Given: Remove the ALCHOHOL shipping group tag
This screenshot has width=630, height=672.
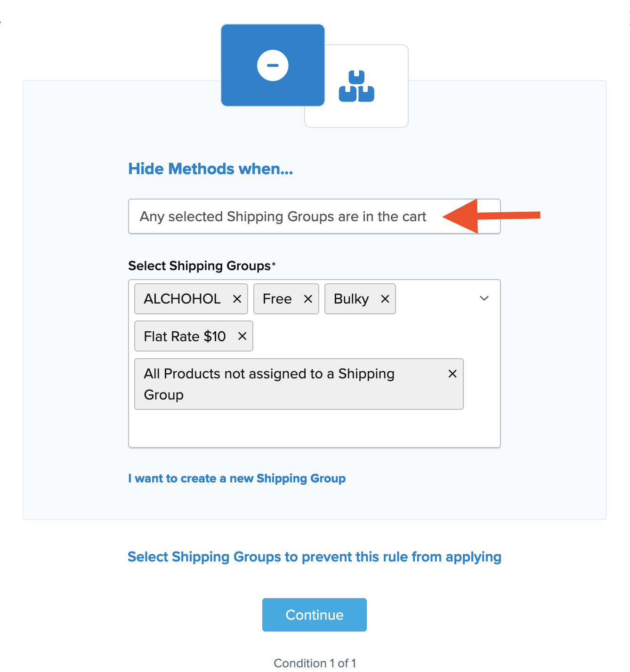Looking at the screenshot, I should (x=237, y=299).
